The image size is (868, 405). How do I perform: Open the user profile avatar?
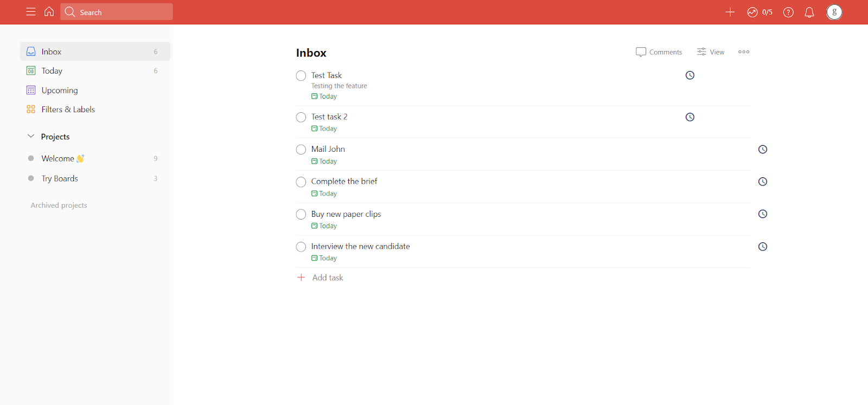[834, 12]
